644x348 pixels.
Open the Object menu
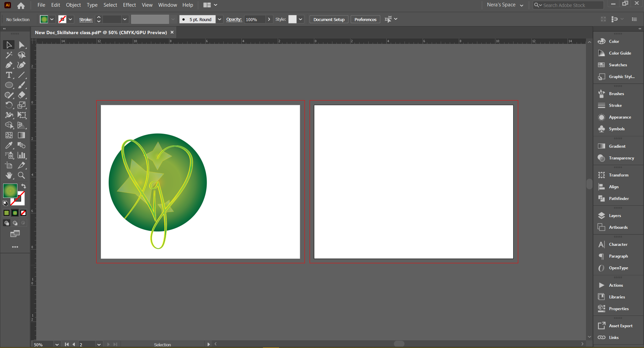[x=73, y=5]
